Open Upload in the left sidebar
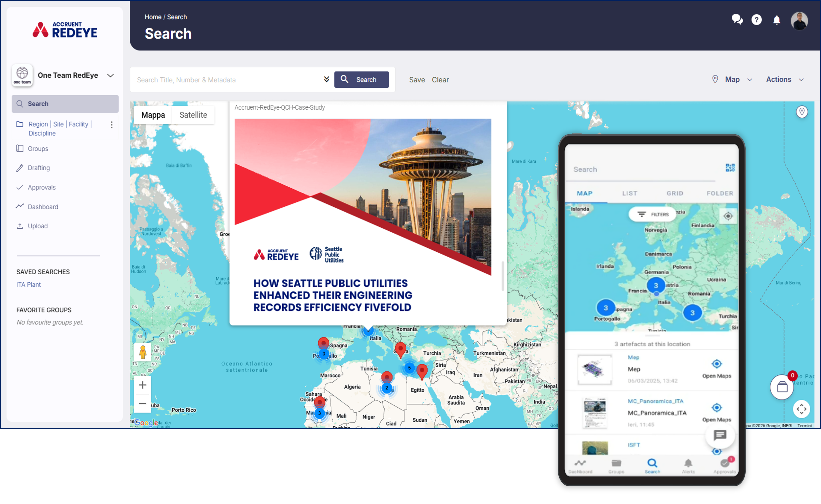This screenshot has width=821, height=504. [x=37, y=226]
